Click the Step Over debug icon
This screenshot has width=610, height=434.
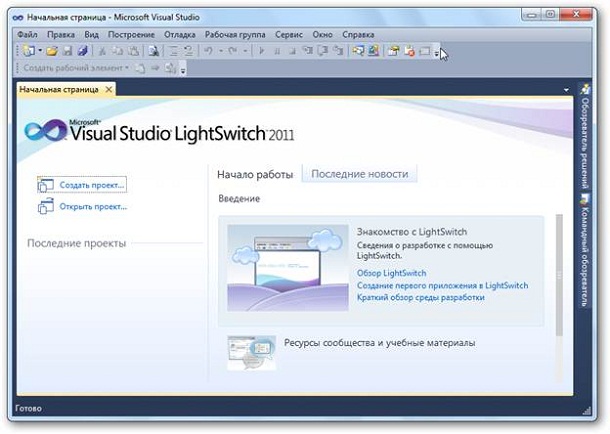[x=323, y=51]
